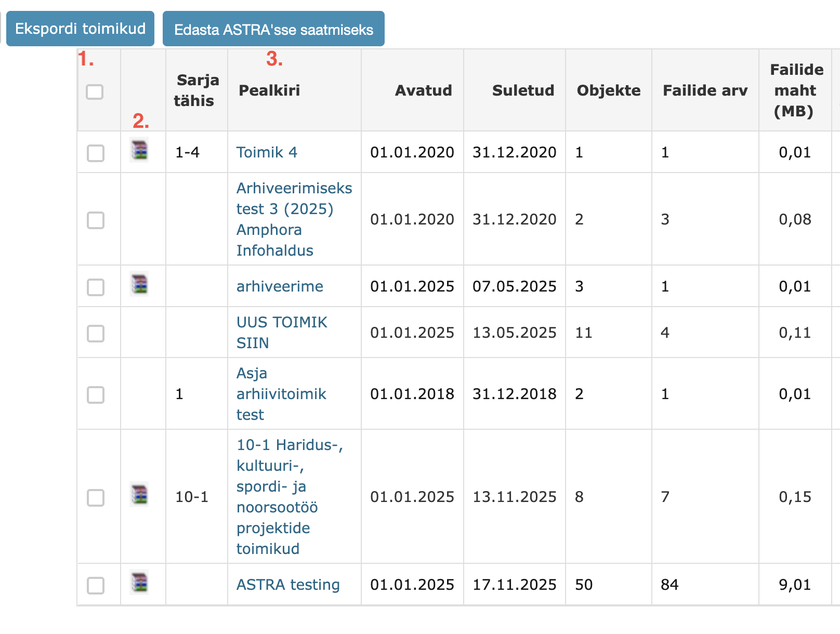840x634 pixels.
Task: Toggle the select-all checkbox in table header
Action: point(95,92)
